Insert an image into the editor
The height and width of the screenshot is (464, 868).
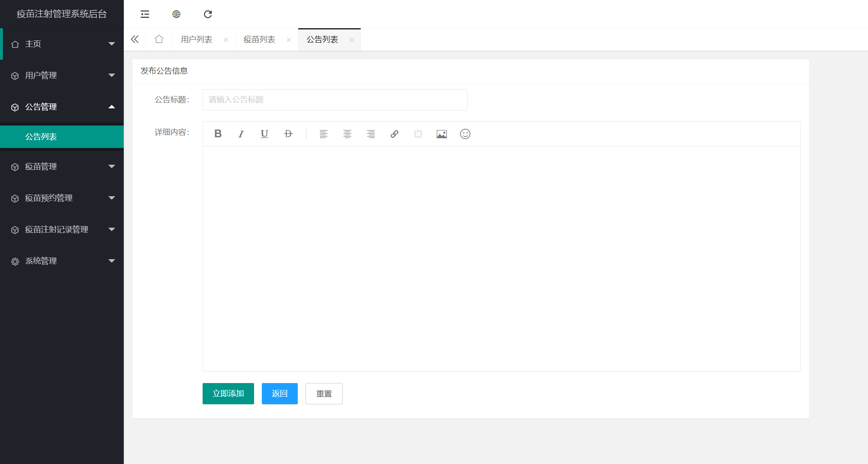pyautogui.click(x=442, y=134)
